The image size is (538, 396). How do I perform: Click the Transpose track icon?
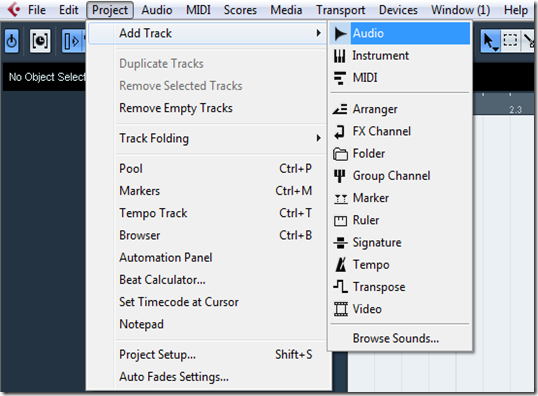(x=340, y=287)
